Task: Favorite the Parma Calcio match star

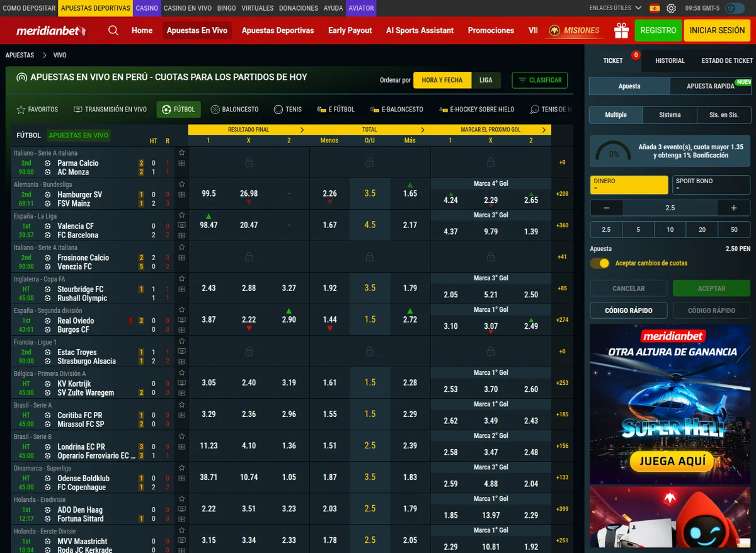Action: 182,152
